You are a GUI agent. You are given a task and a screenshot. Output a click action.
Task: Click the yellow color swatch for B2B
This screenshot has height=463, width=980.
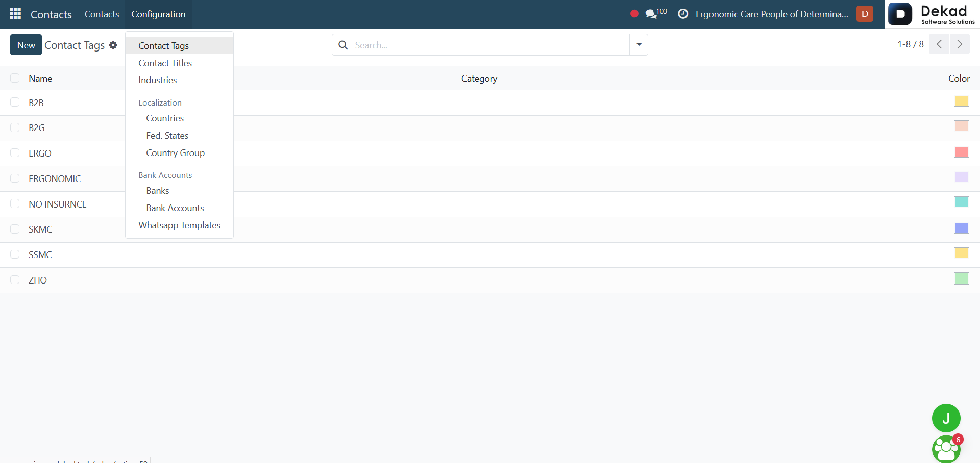(962, 101)
